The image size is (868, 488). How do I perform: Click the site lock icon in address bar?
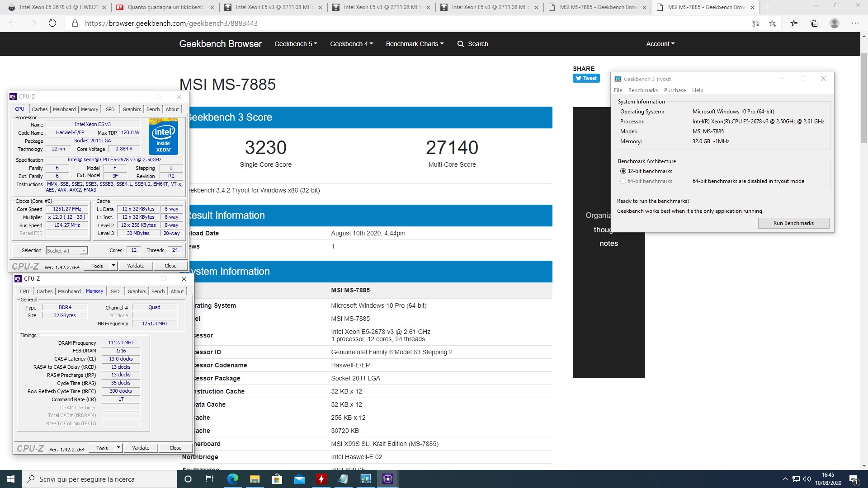pyautogui.click(x=75, y=23)
